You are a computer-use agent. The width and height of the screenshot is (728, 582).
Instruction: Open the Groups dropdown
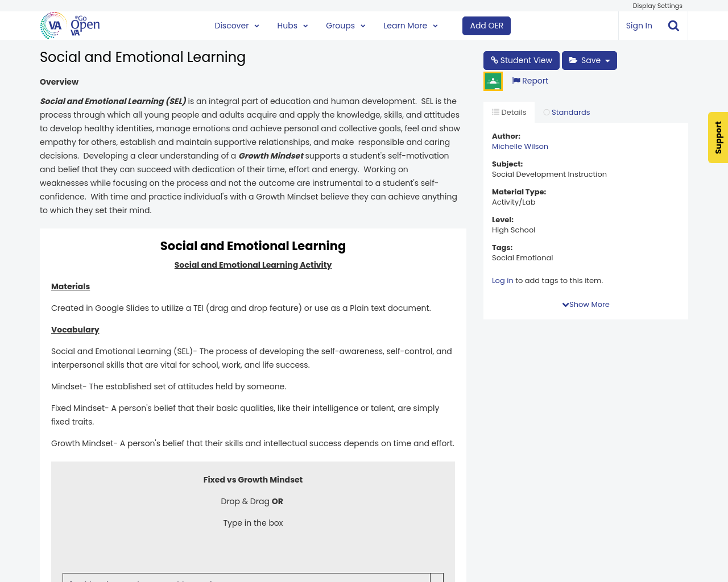344,25
